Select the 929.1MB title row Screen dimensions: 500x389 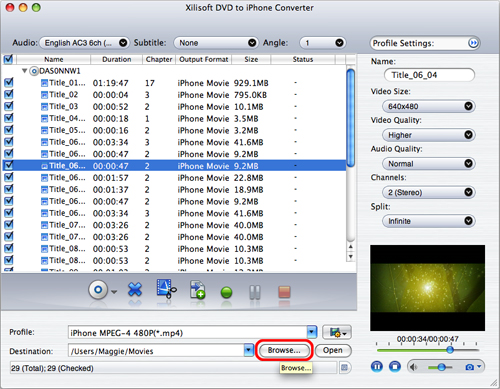tap(174, 83)
